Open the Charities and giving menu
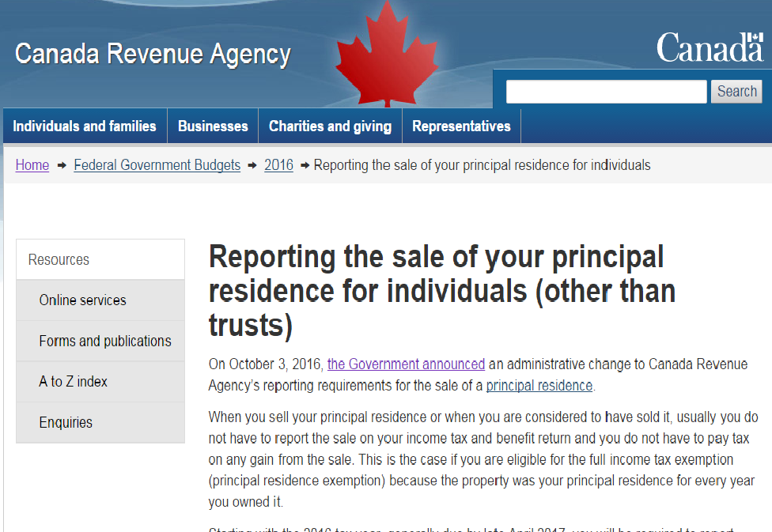This screenshot has width=772, height=532. tap(331, 126)
